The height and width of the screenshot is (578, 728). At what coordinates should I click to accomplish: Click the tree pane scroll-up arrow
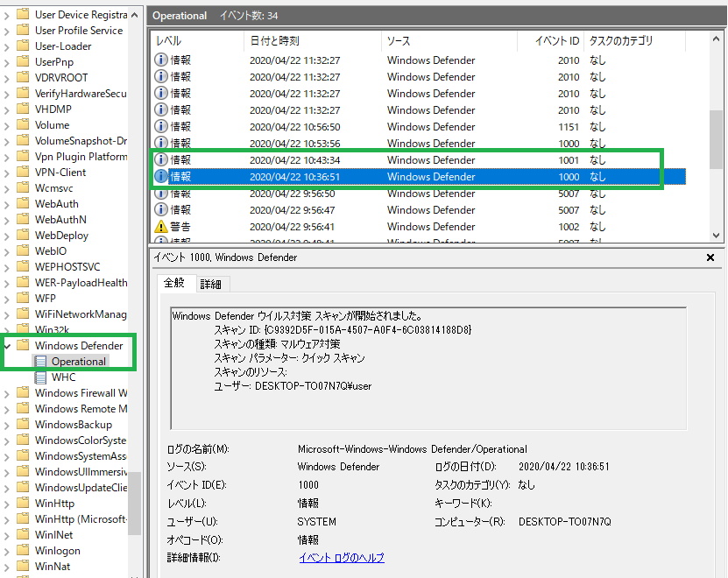[134, 15]
